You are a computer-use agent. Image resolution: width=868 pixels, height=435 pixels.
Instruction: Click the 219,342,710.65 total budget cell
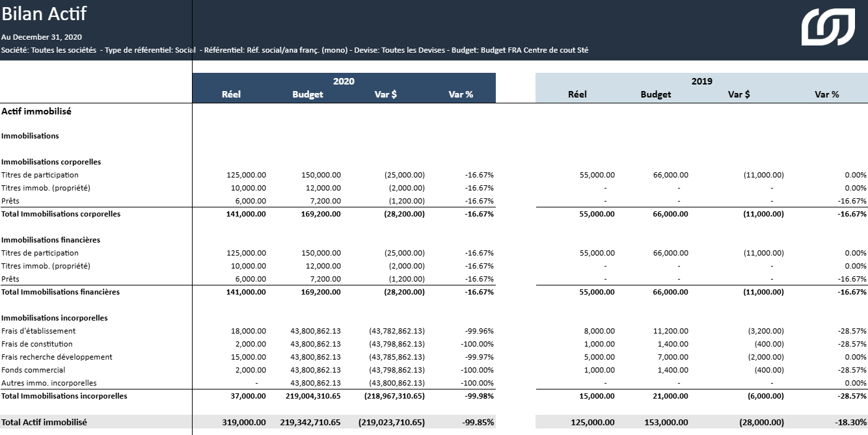(310, 422)
